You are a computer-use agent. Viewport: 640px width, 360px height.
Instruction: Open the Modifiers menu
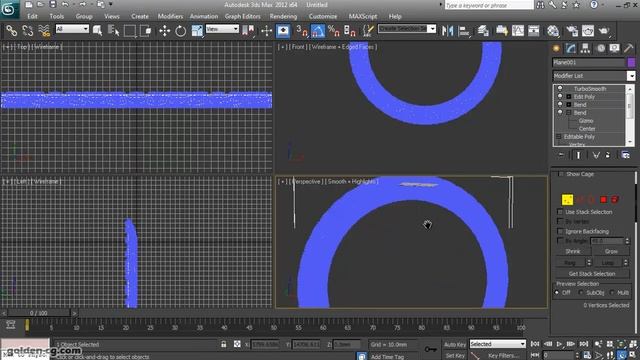click(x=170, y=16)
